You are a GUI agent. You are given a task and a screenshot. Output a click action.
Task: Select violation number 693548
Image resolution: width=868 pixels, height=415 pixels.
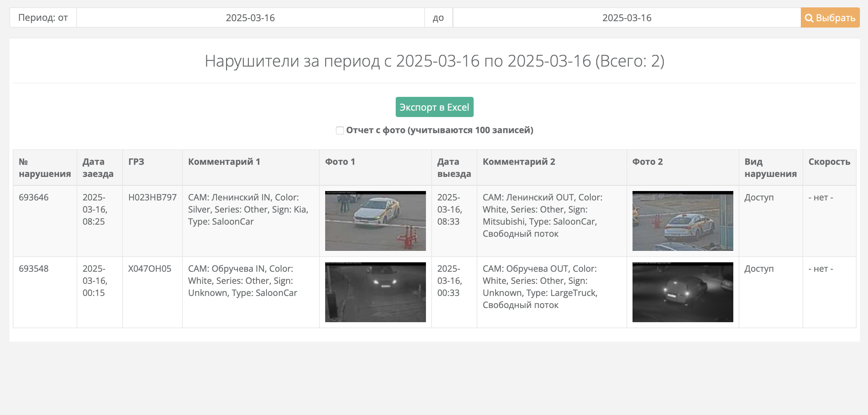[34, 269]
